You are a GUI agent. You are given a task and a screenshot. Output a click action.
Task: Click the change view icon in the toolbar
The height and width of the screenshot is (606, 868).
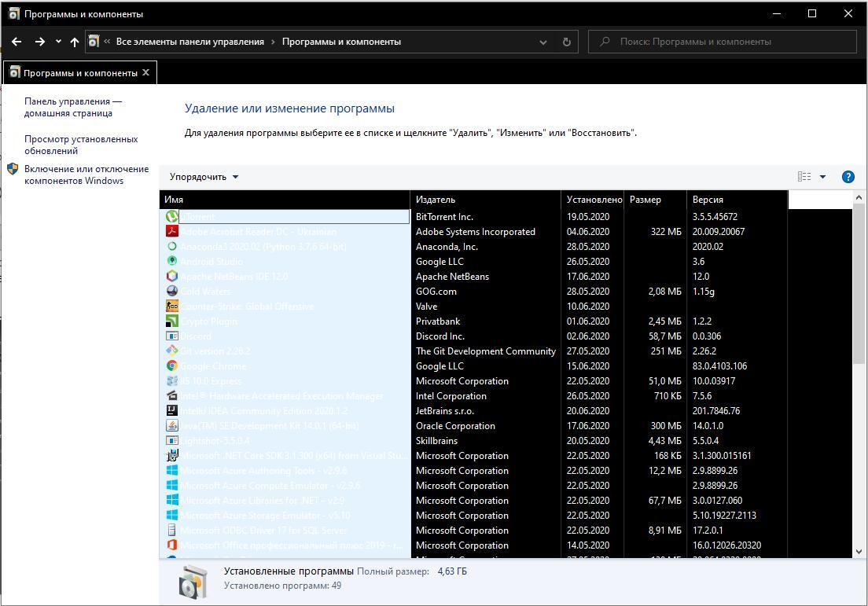point(804,177)
